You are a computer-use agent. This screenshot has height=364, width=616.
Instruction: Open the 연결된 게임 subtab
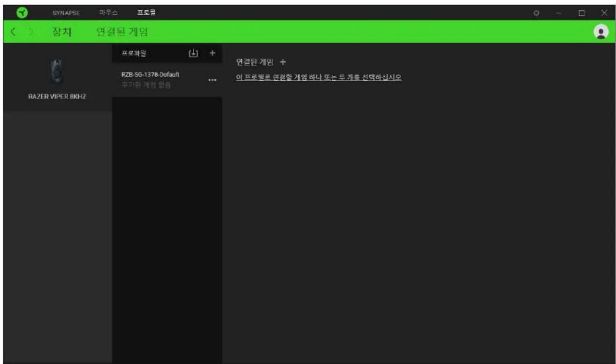coord(121,33)
